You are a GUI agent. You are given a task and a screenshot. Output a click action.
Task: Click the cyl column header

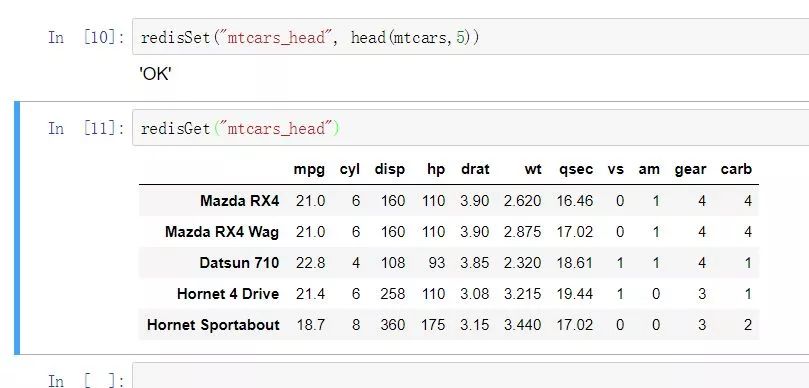tap(349, 169)
